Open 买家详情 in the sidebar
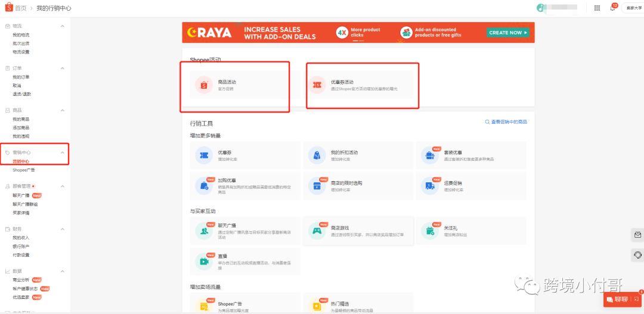This screenshot has height=314, width=644. [21, 213]
